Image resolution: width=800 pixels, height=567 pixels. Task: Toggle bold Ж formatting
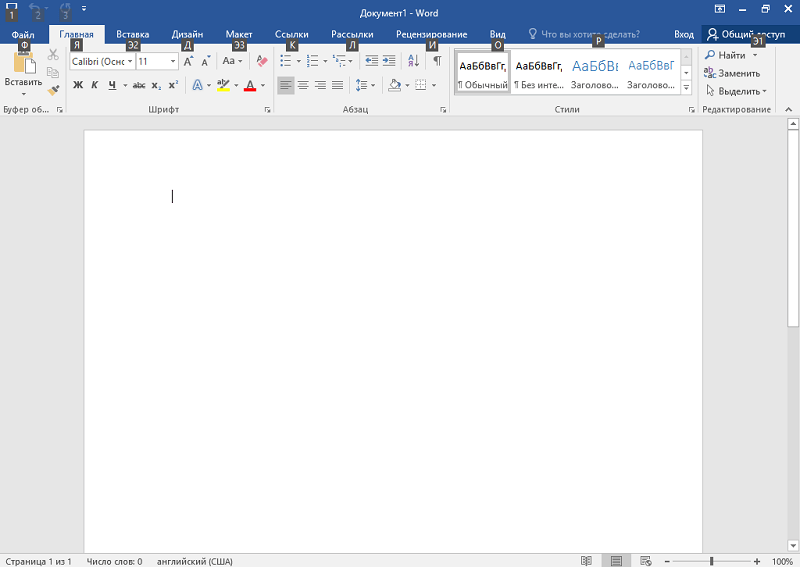coord(78,85)
